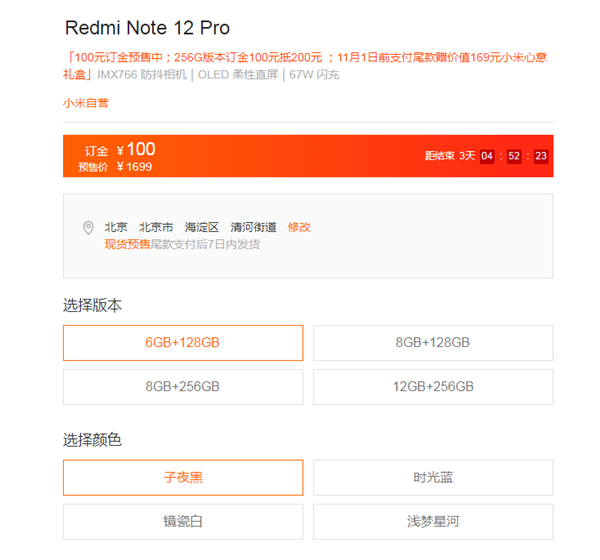Choose 子夜黑 color option

click(x=183, y=478)
